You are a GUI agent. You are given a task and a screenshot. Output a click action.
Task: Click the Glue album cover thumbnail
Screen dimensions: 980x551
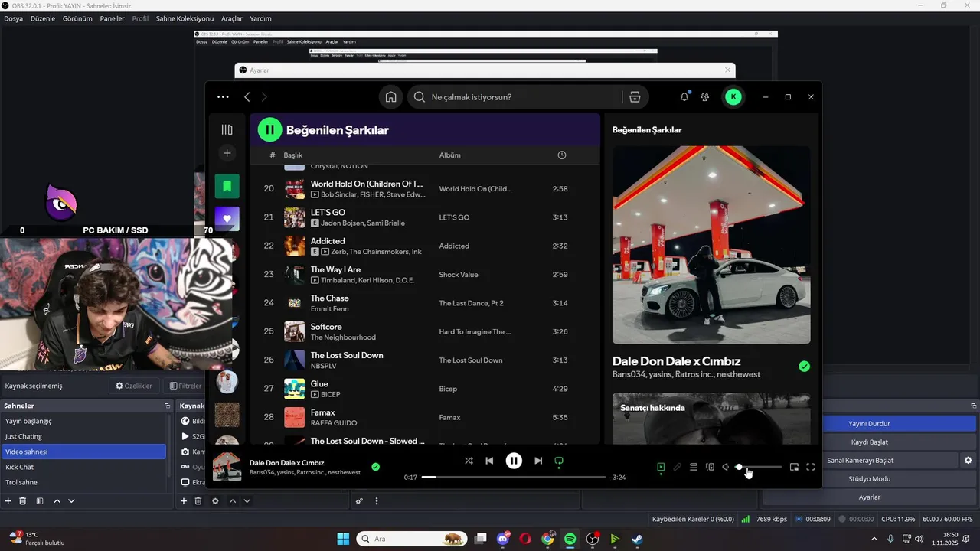295,389
